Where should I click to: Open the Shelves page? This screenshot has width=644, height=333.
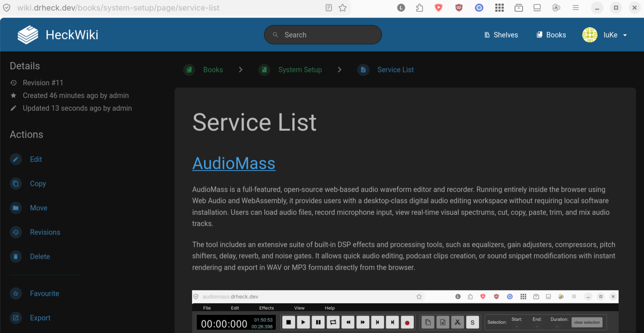(x=501, y=35)
